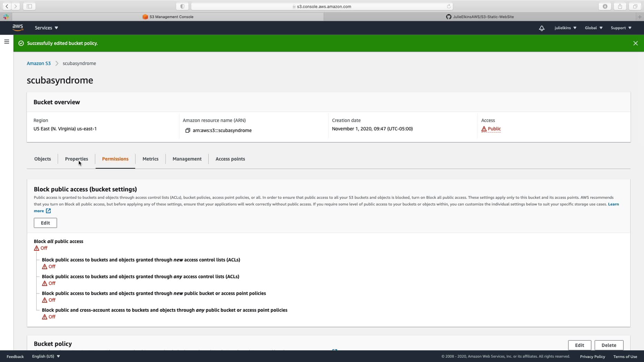644x362 pixels.
Task: Click the Safari back arrow
Action: coord(7,6)
